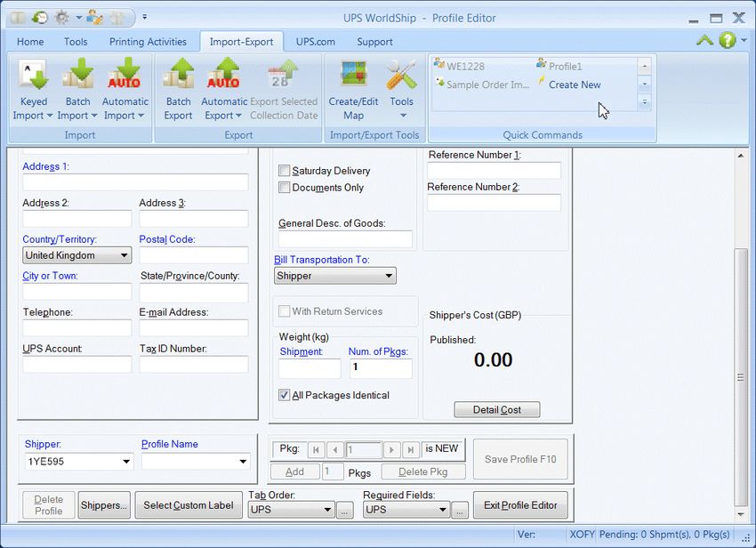This screenshot has height=548, width=756.
Task: Click the Add packages button
Action: 294,471
